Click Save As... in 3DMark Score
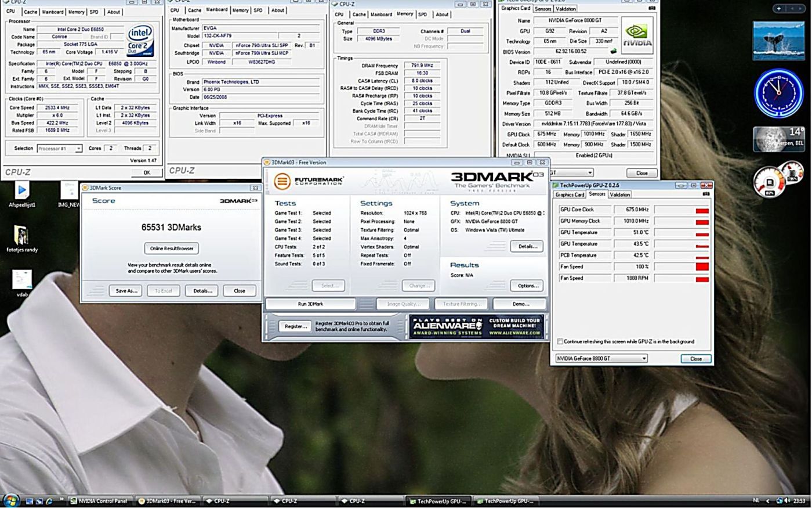 pos(126,291)
